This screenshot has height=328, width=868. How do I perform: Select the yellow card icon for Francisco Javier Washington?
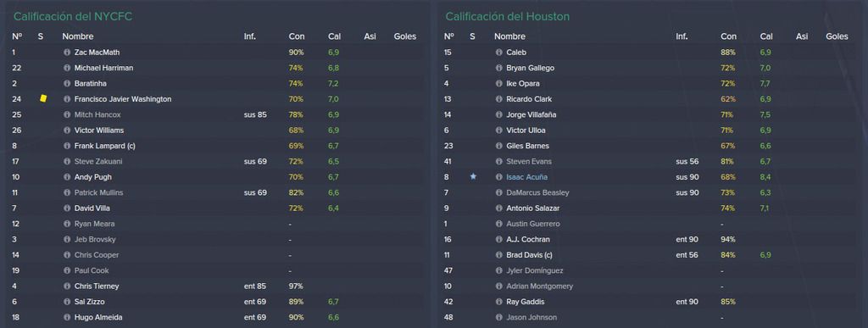[43, 98]
